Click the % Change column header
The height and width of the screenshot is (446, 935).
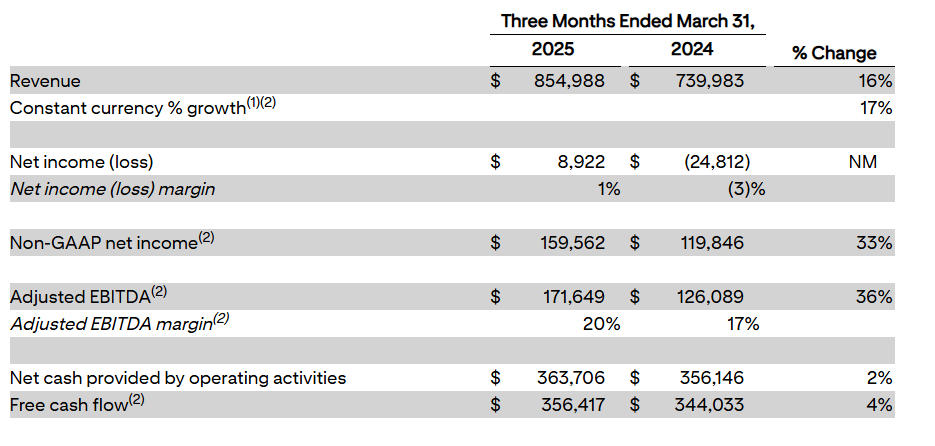click(x=834, y=53)
